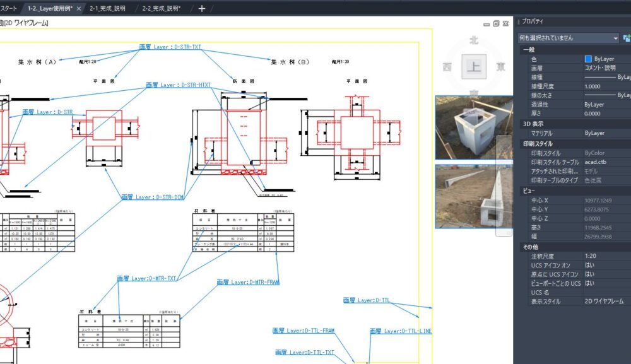Viewport: 631px width, 364px height.
Task: Click the プロパティ palette title
Action: pyautogui.click(x=533, y=21)
